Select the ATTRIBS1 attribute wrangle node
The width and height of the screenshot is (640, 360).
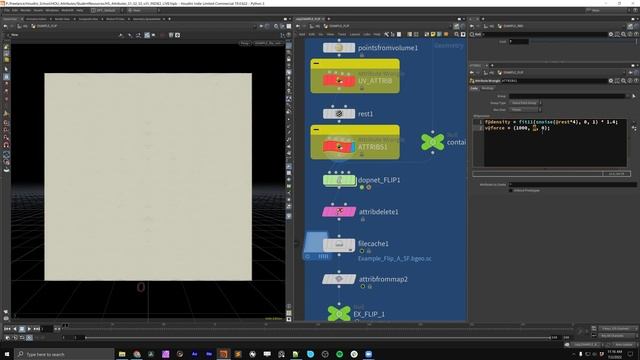click(339, 147)
